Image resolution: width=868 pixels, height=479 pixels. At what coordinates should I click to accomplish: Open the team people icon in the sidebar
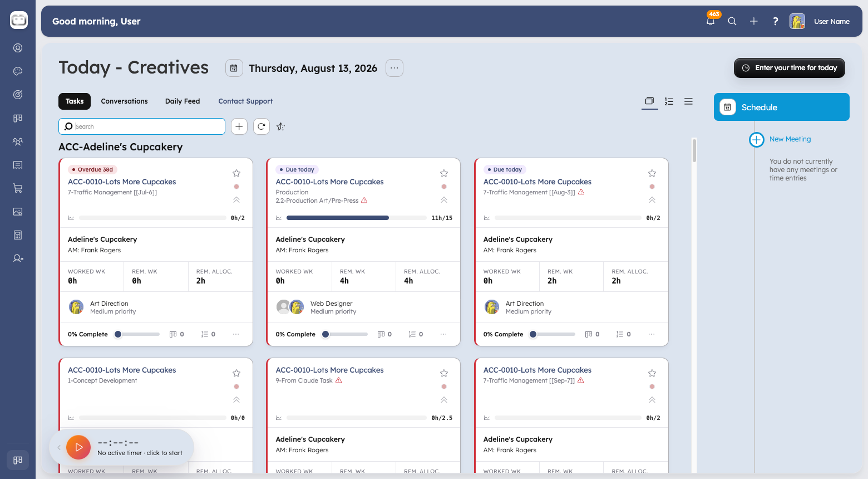(18, 141)
